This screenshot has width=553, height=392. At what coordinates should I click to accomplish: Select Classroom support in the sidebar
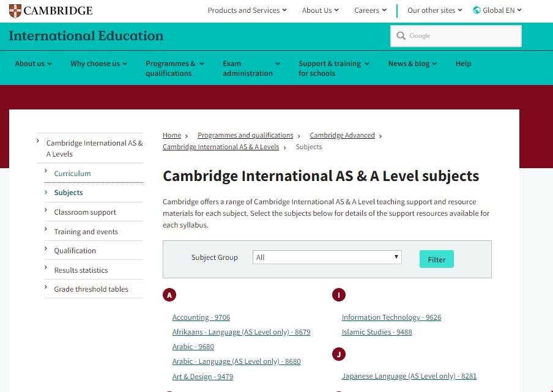(85, 212)
